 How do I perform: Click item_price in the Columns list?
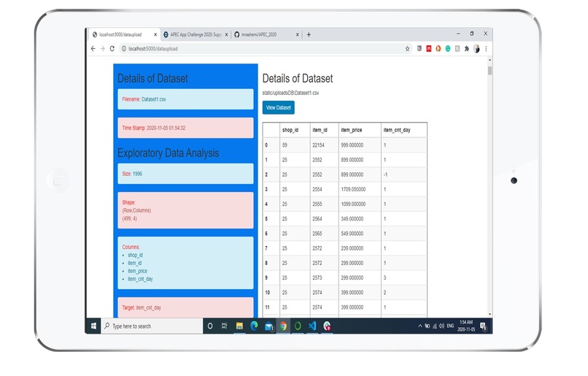click(137, 271)
